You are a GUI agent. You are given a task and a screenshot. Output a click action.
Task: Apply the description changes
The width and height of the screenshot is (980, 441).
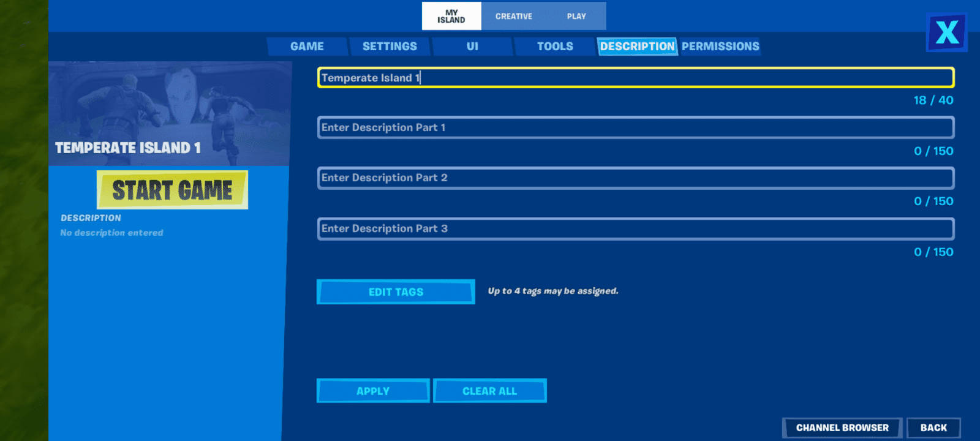point(373,391)
